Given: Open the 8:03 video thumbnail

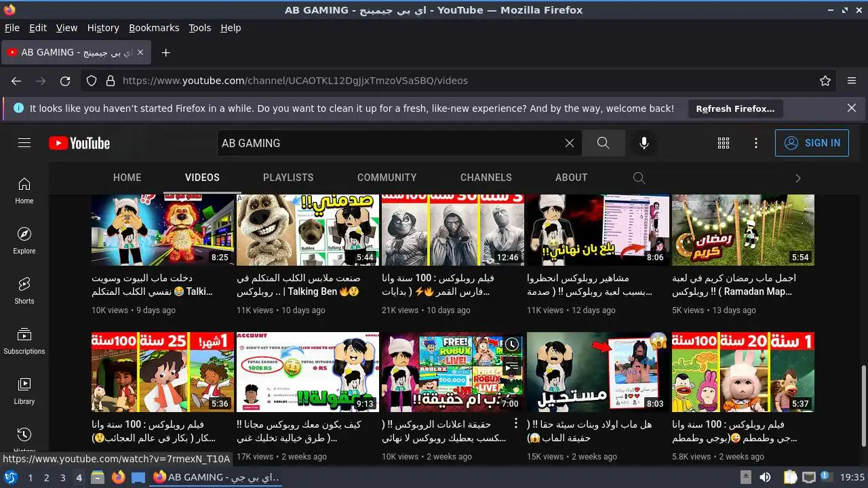Looking at the screenshot, I should [598, 372].
